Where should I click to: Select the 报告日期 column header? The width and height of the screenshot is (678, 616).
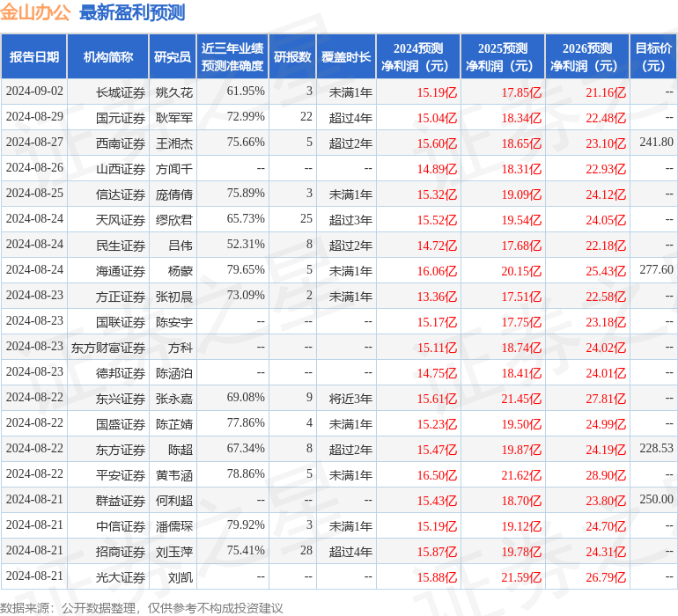pyautogui.click(x=34, y=56)
